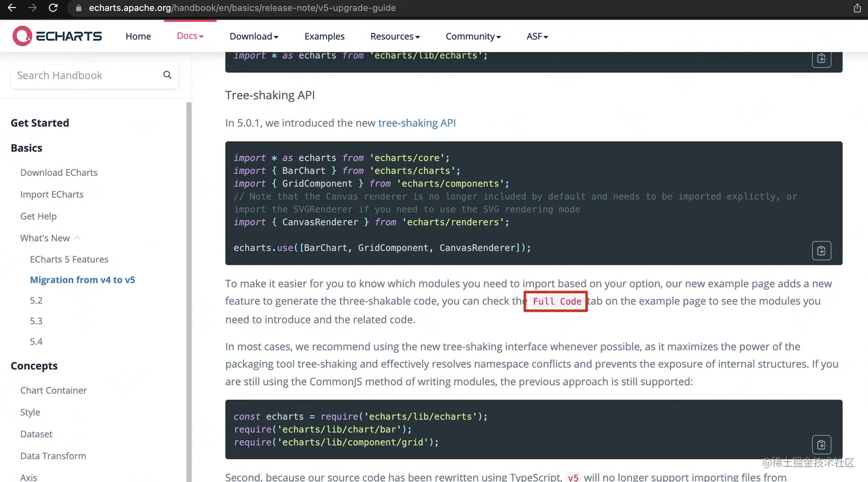The width and height of the screenshot is (868, 482).
Task: Follow the tree-shaking API link
Action: pyautogui.click(x=417, y=123)
